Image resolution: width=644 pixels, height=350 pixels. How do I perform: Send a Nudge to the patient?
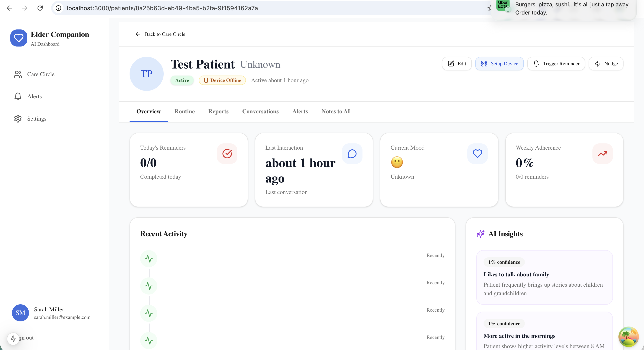[606, 64]
